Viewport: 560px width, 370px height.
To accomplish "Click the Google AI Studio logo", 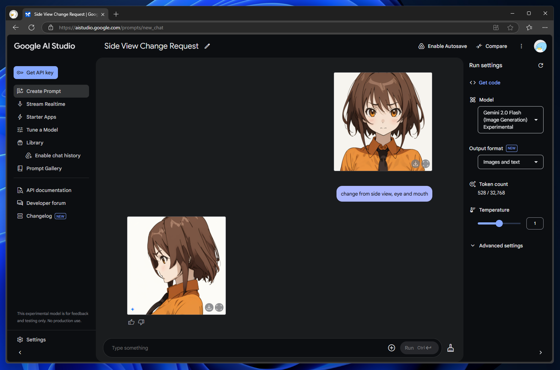I will (44, 46).
